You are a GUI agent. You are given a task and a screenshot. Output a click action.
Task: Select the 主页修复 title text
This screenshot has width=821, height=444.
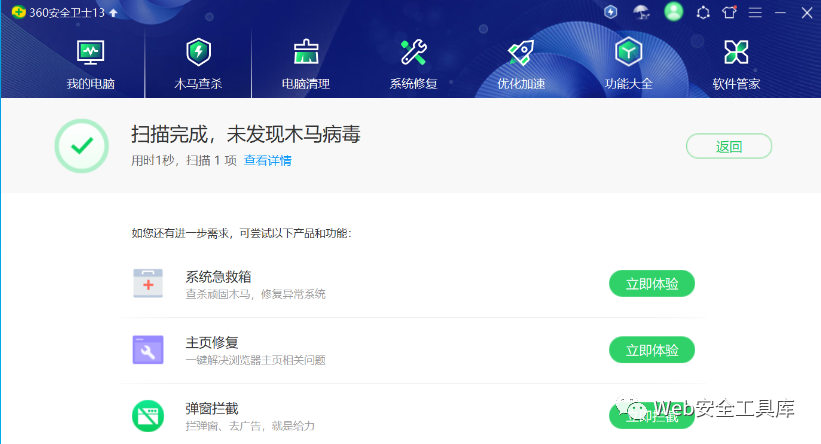[x=212, y=342]
